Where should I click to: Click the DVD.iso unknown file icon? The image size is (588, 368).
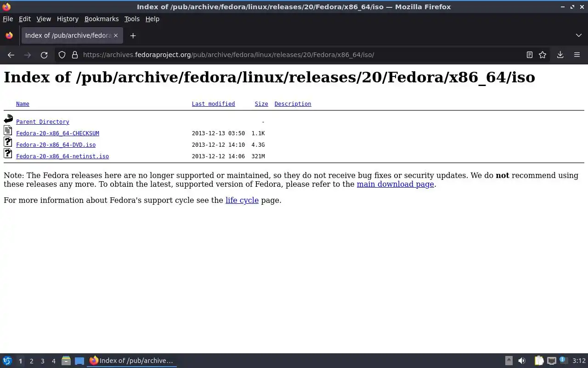tap(8, 142)
